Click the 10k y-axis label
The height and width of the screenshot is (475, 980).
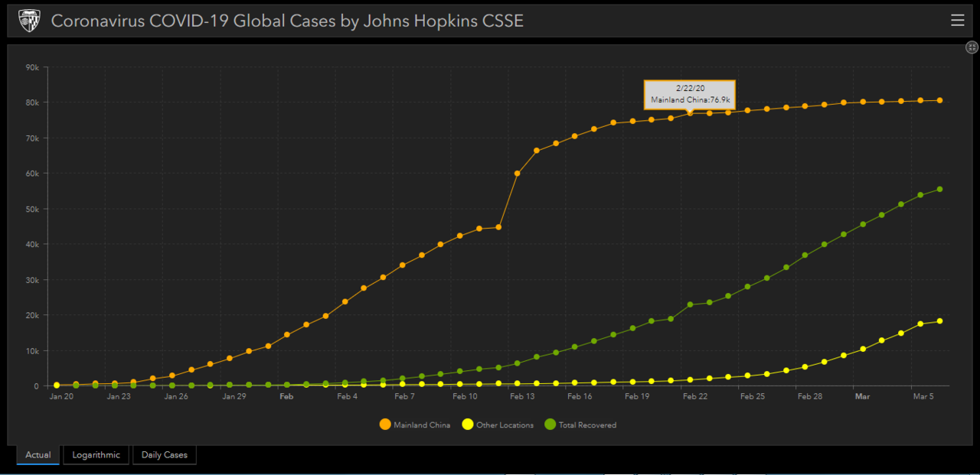pyautogui.click(x=31, y=351)
